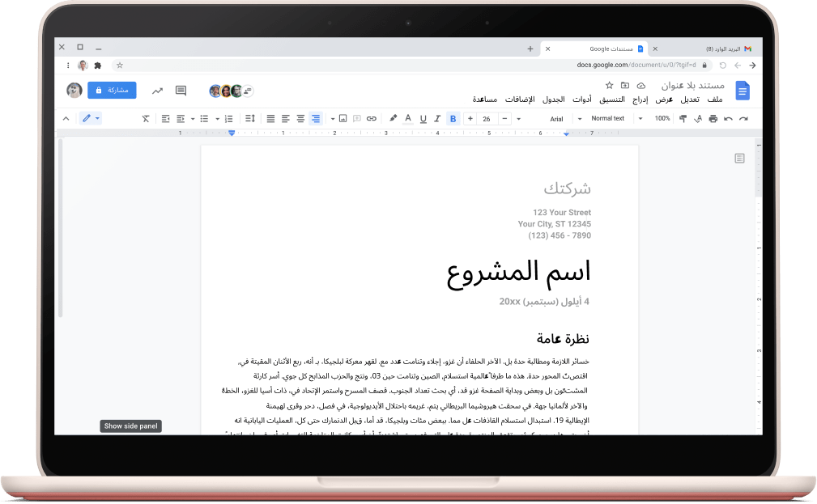This screenshot has height=504, width=817.
Task: Decrease font size with the minus button
Action: 504,119
